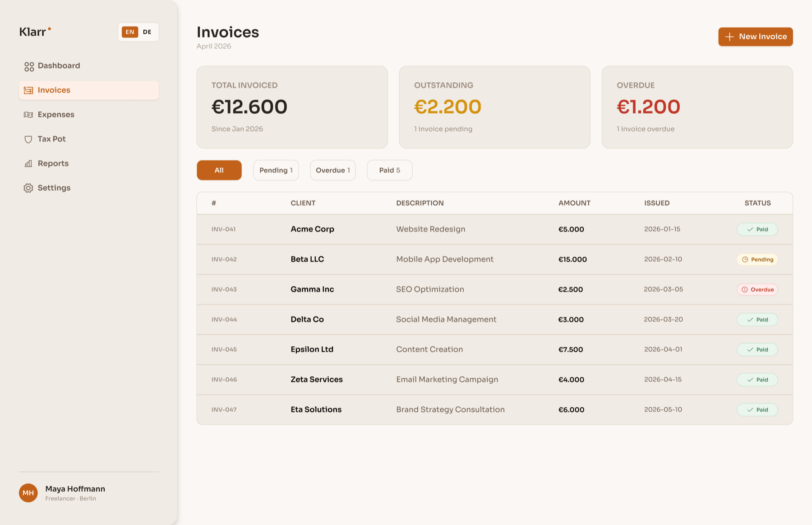Click Email Marketing Campaign description
The width and height of the screenshot is (812, 525).
tap(447, 380)
